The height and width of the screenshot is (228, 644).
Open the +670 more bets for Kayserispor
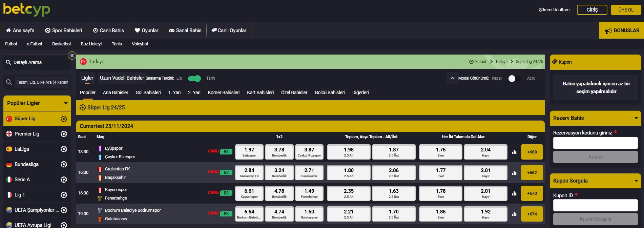pyautogui.click(x=532, y=193)
